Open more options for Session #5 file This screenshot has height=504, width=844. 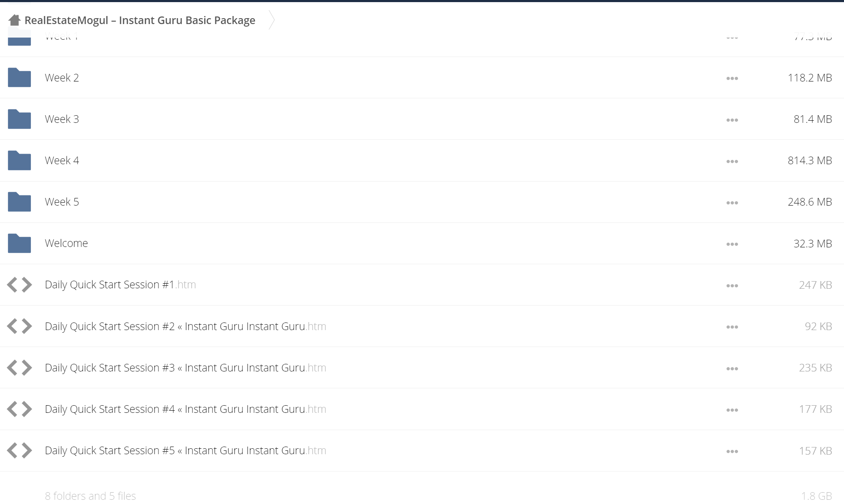pyautogui.click(x=732, y=451)
